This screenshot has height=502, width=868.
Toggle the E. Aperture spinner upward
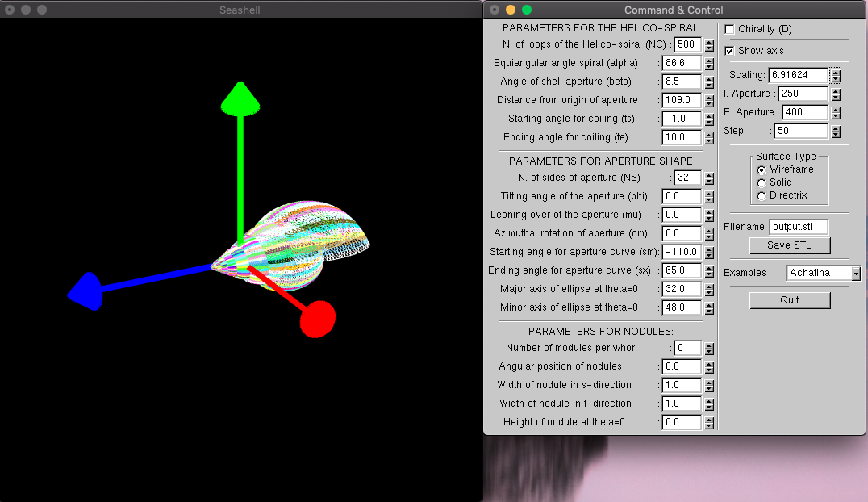tap(835, 108)
